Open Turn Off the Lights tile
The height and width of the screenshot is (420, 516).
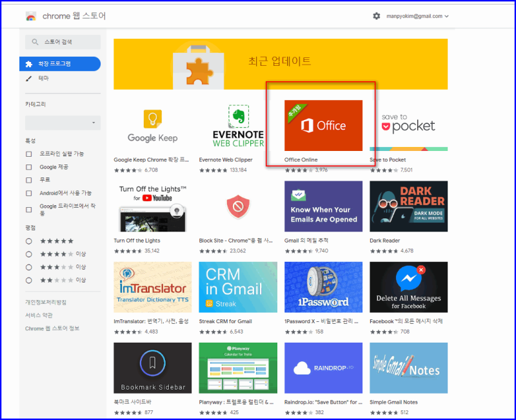pyautogui.click(x=153, y=206)
